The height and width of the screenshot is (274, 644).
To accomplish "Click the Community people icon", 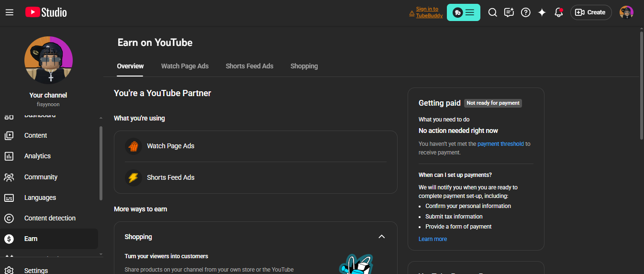I will tap(9, 177).
